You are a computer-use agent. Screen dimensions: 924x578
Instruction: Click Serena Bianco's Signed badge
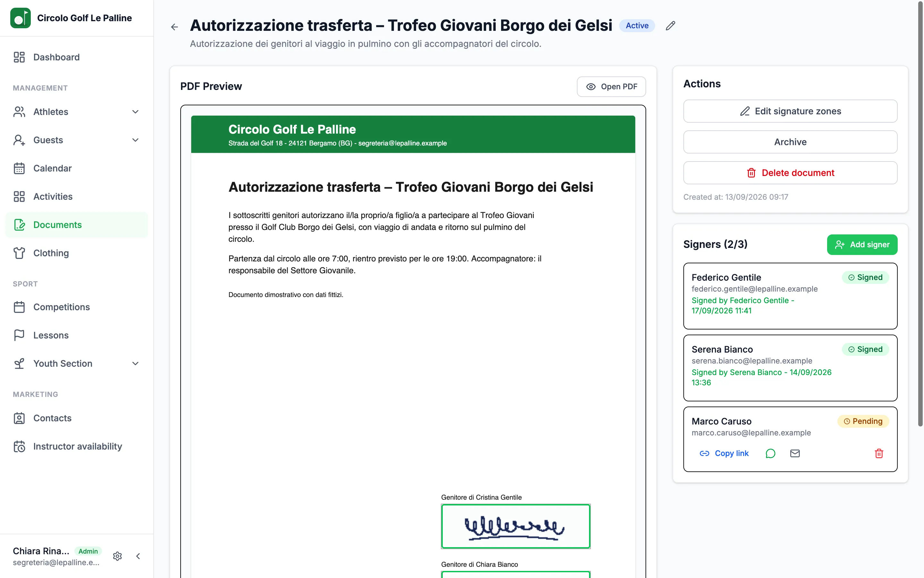pos(865,349)
